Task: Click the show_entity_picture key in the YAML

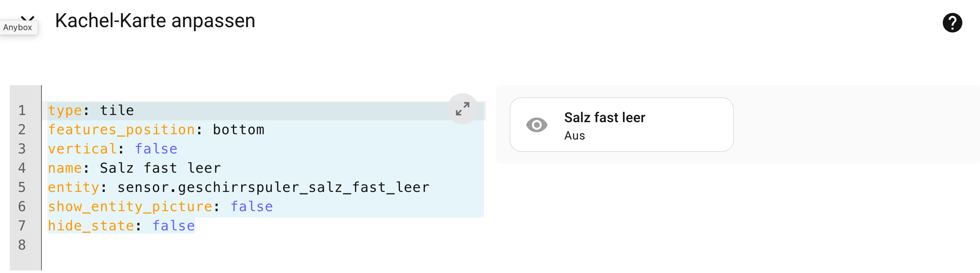Action: click(x=130, y=207)
